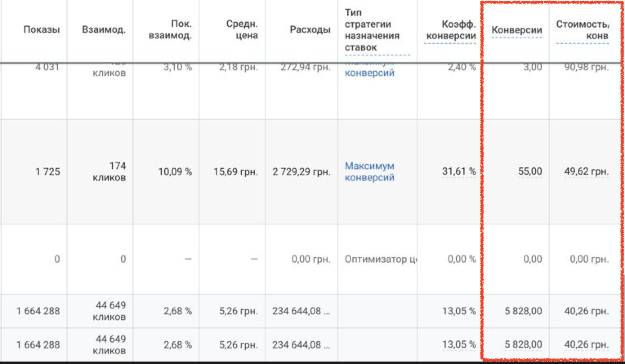Click the Взаимод. column header
This screenshot has width=625, height=364.
click(104, 29)
